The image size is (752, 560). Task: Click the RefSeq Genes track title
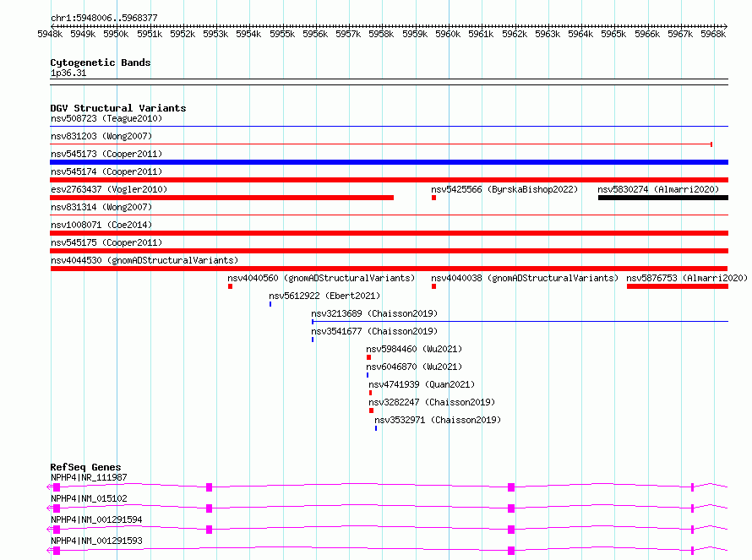tap(85, 467)
